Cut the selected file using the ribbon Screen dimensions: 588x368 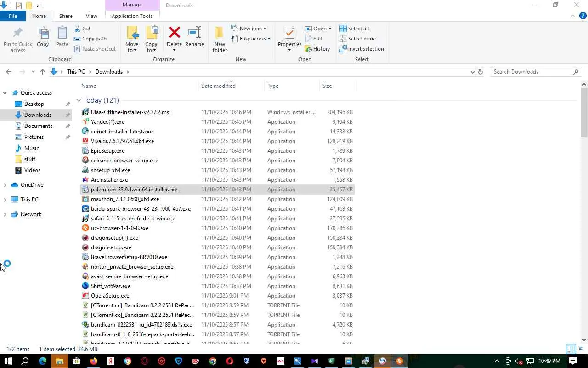coord(82,29)
